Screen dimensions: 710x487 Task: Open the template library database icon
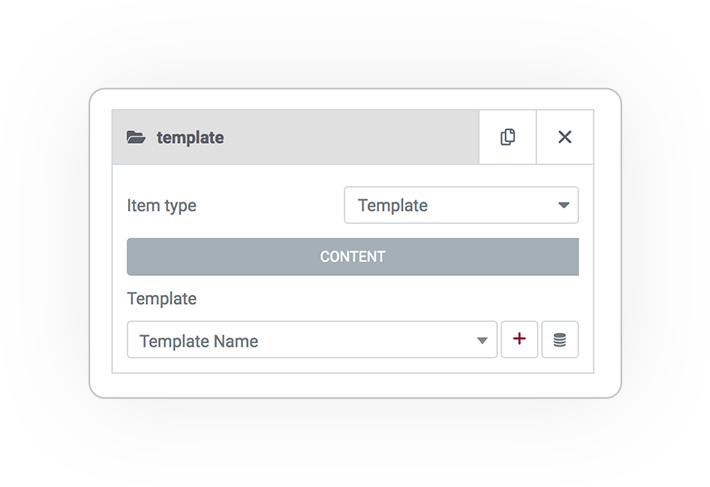tap(560, 339)
